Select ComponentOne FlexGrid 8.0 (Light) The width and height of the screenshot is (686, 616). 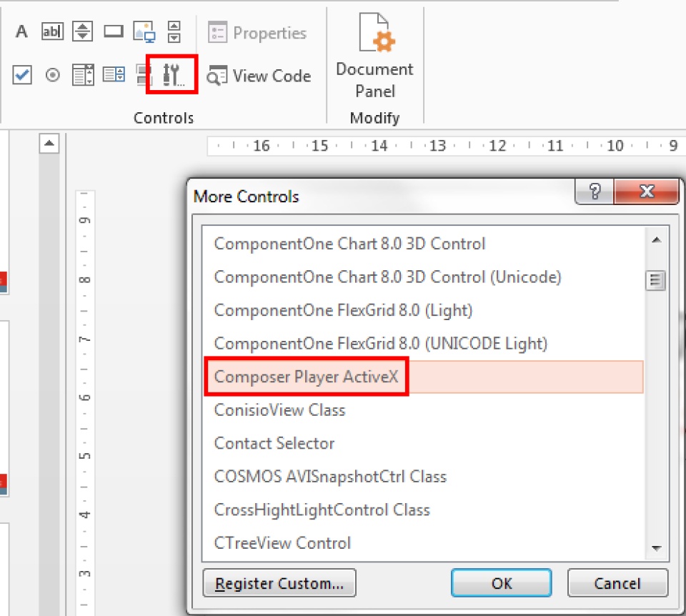[423, 310]
